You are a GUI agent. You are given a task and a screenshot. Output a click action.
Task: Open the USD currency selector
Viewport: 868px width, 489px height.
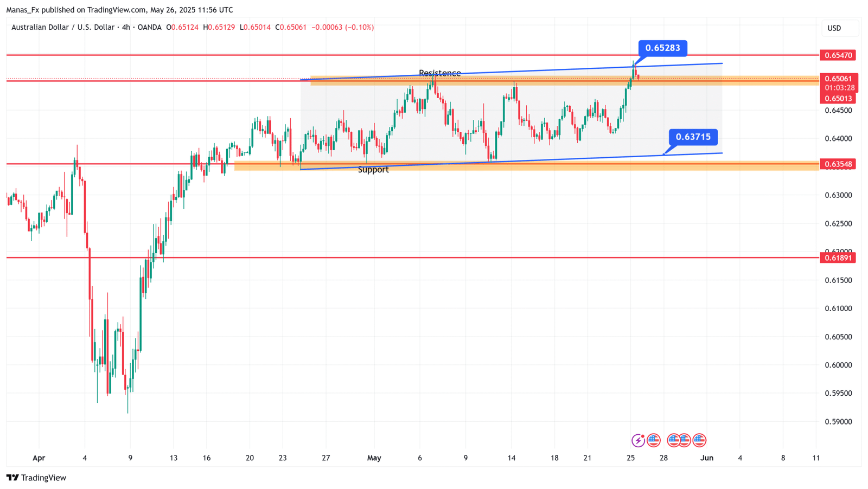point(834,28)
